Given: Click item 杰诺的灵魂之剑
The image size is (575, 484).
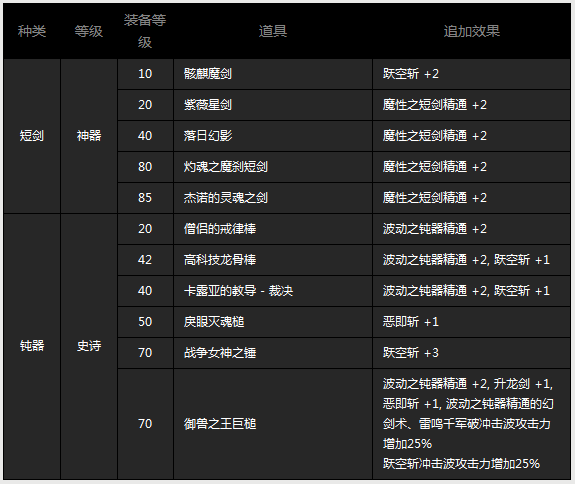Looking at the screenshot, I should click(x=226, y=198).
